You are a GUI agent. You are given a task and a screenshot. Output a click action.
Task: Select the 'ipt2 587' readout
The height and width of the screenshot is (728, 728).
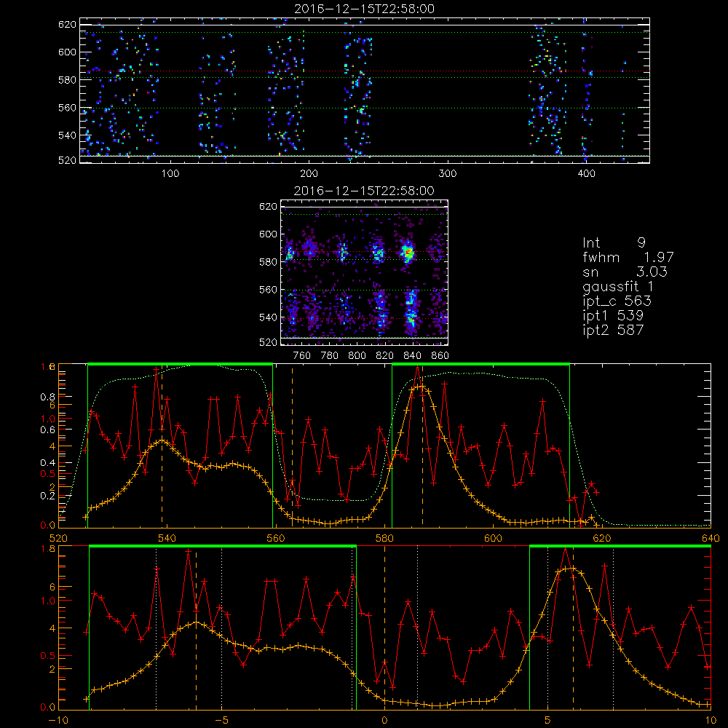pyautogui.click(x=613, y=330)
